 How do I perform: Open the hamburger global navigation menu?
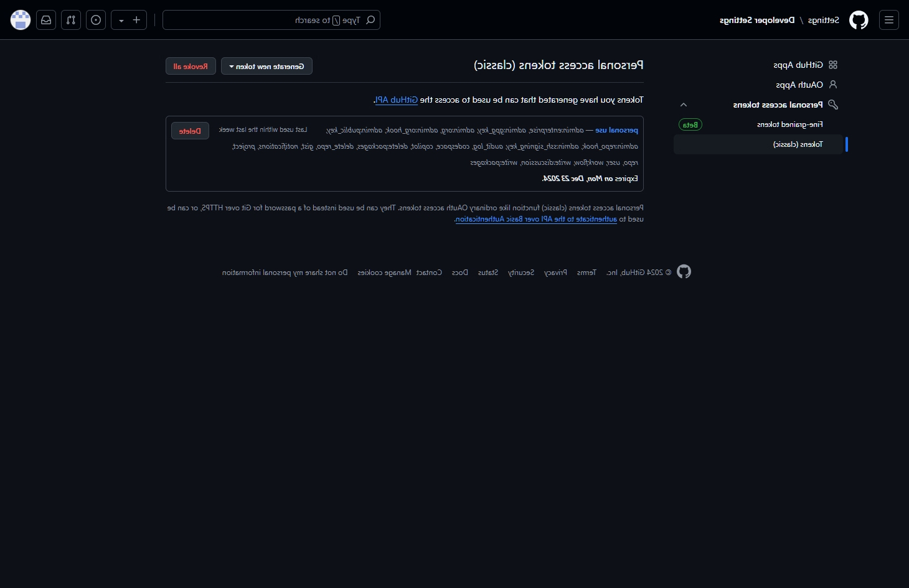coord(889,20)
